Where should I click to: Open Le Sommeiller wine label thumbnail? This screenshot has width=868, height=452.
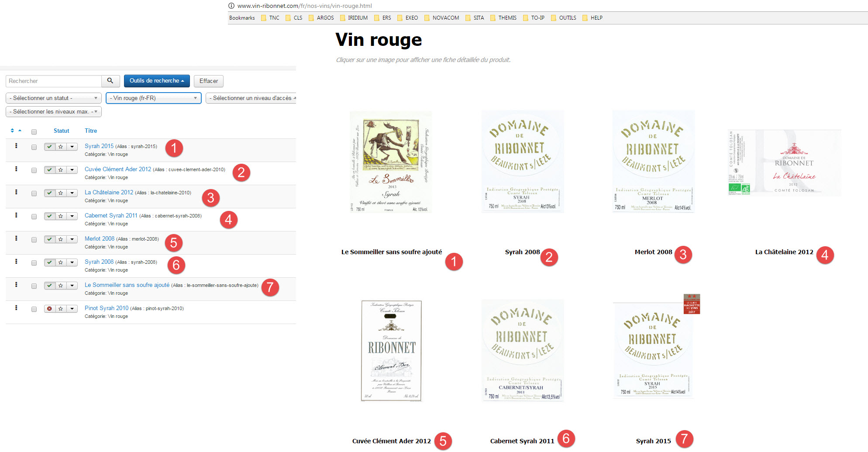point(391,162)
